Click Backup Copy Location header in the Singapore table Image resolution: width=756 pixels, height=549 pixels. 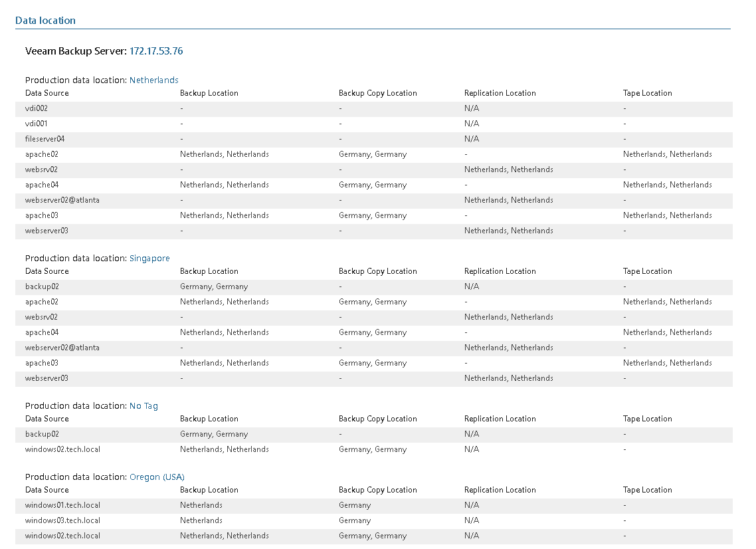377,271
